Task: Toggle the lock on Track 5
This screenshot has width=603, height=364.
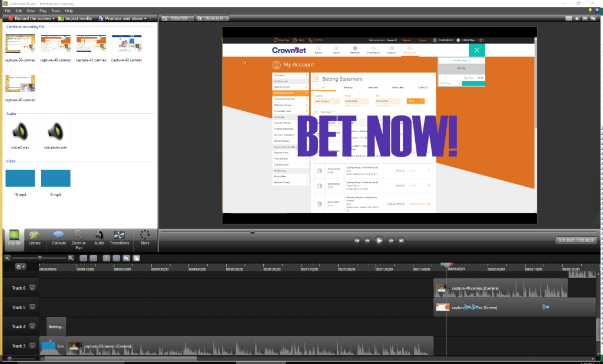Action: [32, 307]
